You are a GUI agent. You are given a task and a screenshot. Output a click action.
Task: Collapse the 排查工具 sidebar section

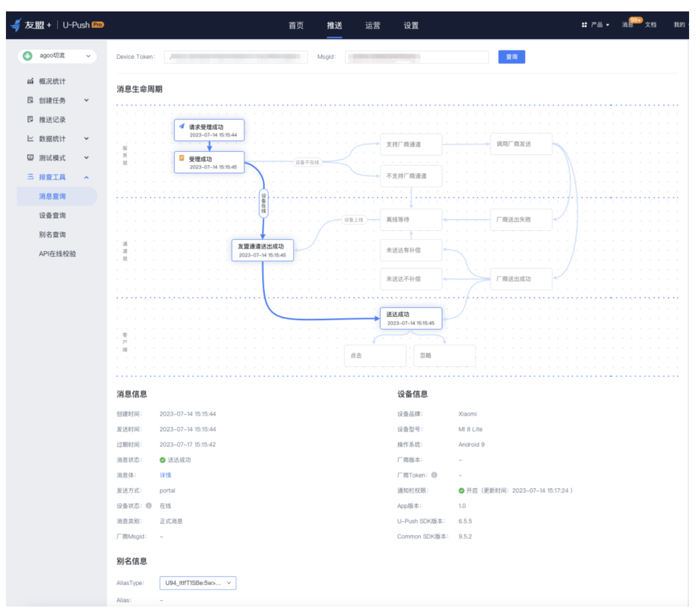pyautogui.click(x=86, y=177)
